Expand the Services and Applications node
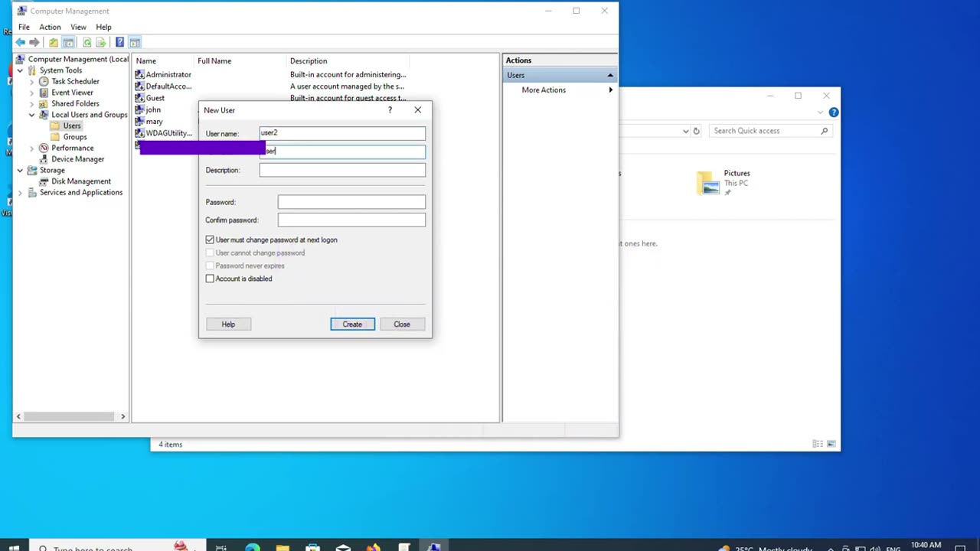 pos(20,192)
